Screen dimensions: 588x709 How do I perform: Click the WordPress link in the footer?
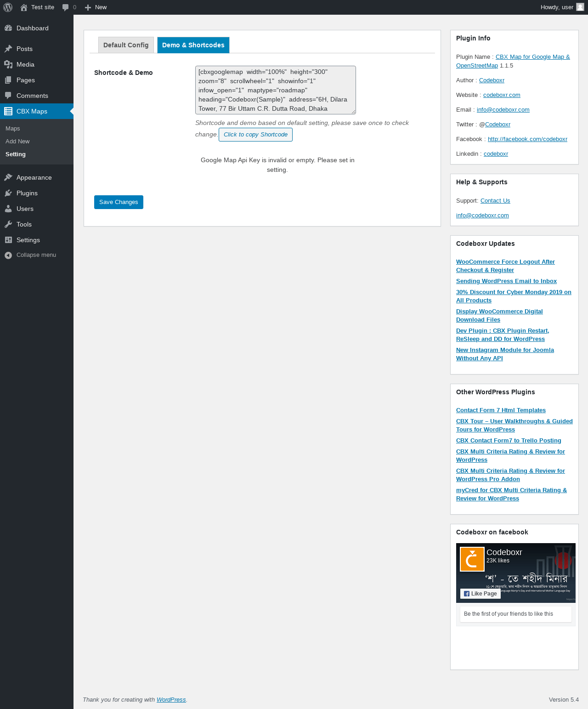171,700
